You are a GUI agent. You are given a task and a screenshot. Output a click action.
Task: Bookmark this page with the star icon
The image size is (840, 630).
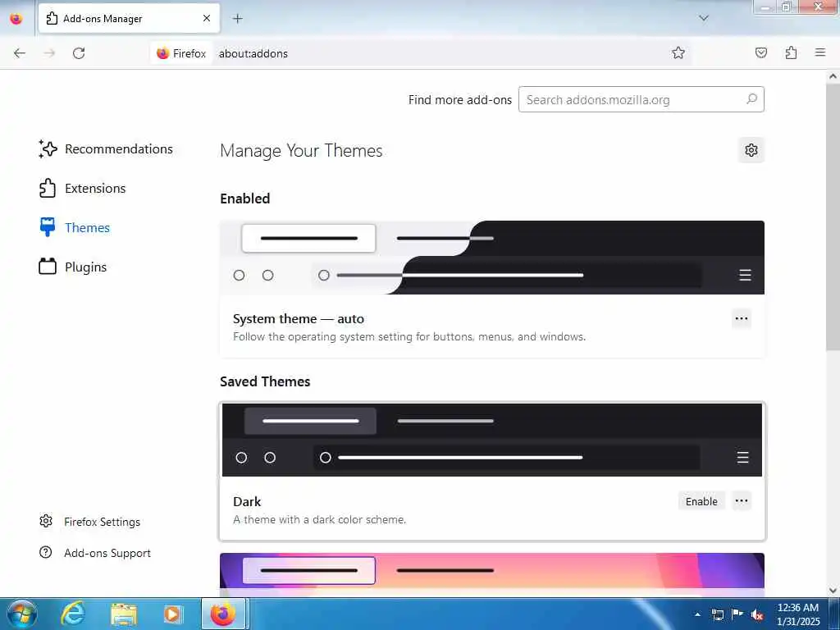pos(678,52)
